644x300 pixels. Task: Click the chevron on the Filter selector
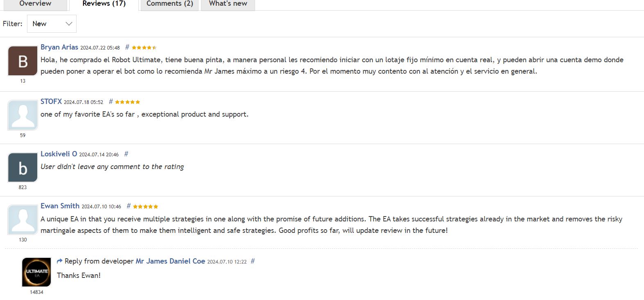[x=69, y=23]
